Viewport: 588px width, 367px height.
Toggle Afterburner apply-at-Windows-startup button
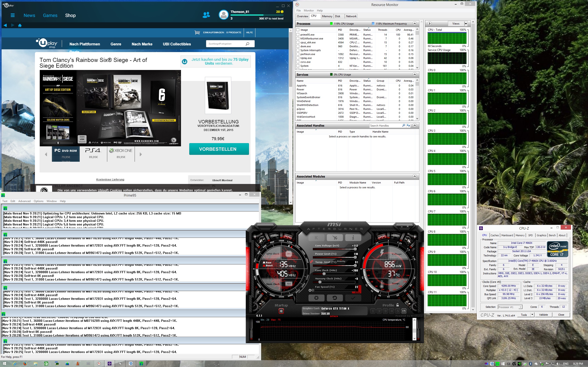[x=281, y=311]
